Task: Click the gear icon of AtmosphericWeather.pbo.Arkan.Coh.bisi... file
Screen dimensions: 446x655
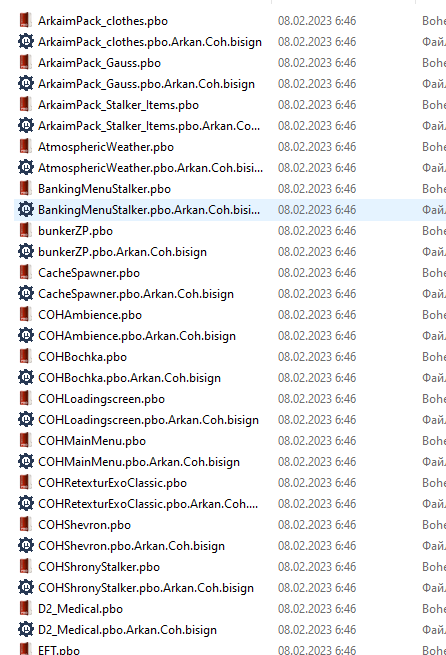Action: (x=25, y=168)
